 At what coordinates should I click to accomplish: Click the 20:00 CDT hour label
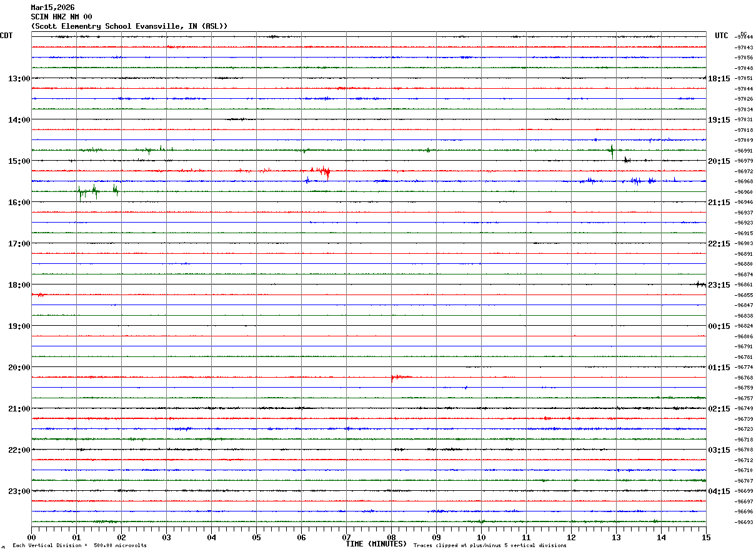[19, 368]
